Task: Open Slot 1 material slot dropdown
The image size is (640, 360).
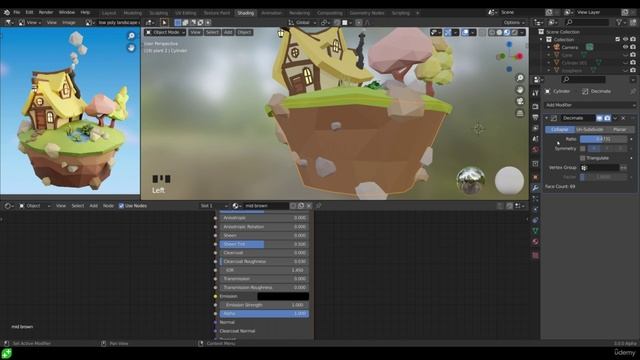Action: point(214,206)
